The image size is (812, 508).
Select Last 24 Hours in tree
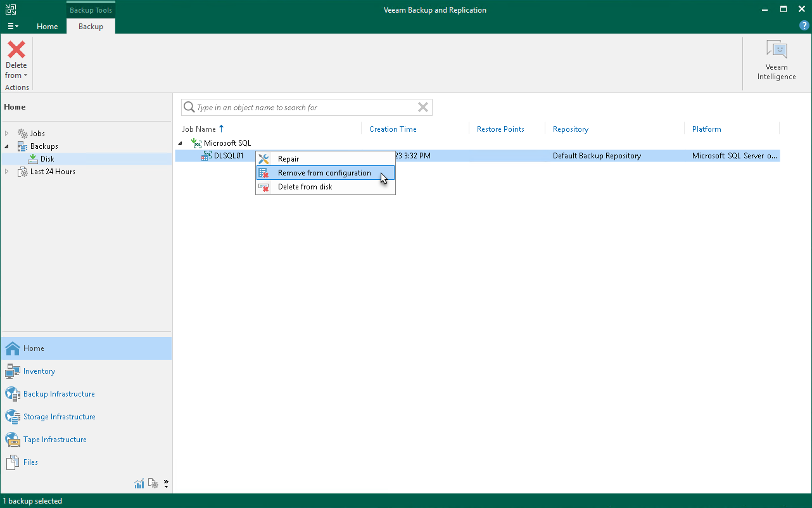point(53,172)
